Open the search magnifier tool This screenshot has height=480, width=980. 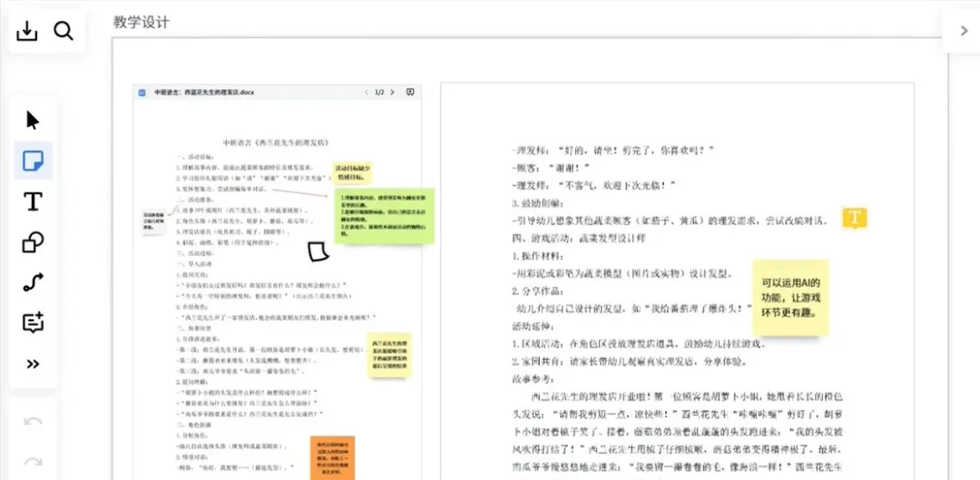point(64,31)
